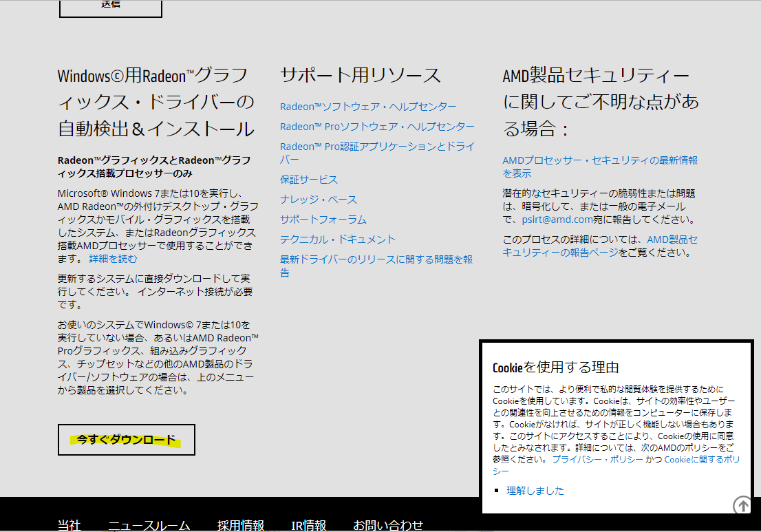Open the 詳細を読む link
This screenshot has width=761, height=532.
(113, 259)
